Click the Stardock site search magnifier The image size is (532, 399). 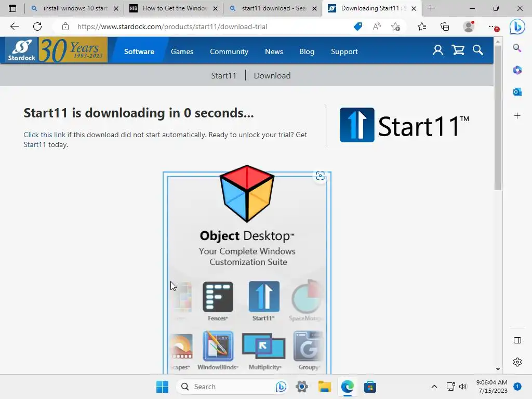coord(478,50)
